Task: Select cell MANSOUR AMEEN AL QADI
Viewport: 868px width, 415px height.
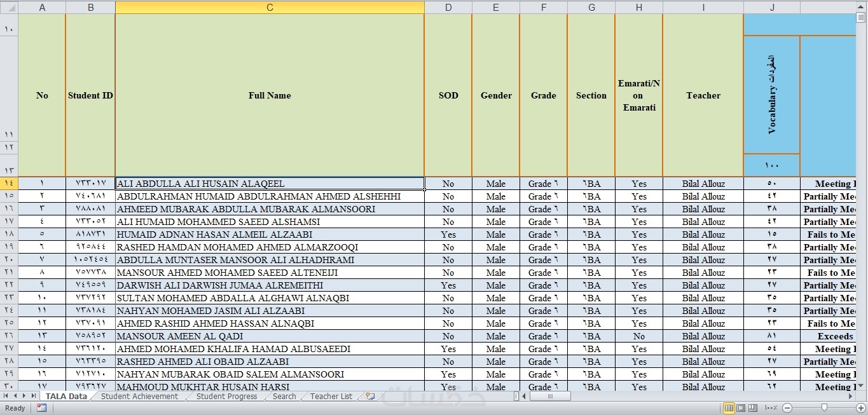Action: (x=270, y=336)
